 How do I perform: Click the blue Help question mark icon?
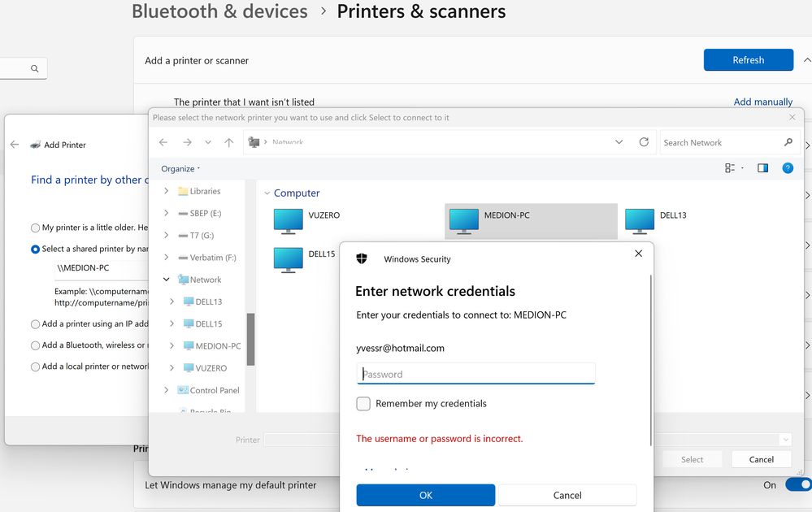pyautogui.click(x=787, y=168)
